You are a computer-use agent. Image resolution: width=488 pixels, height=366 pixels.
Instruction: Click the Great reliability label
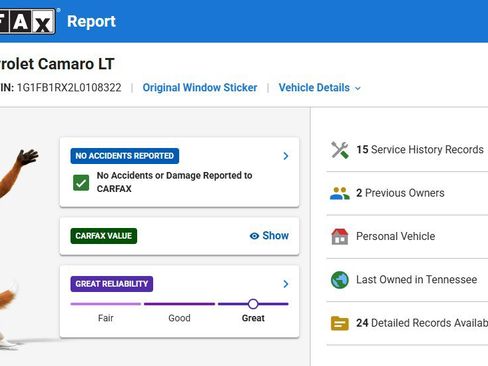click(x=253, y=318)
